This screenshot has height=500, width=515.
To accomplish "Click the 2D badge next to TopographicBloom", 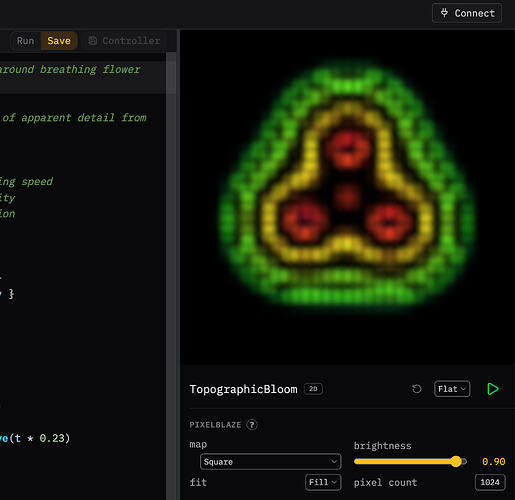I will click(313, 389).
